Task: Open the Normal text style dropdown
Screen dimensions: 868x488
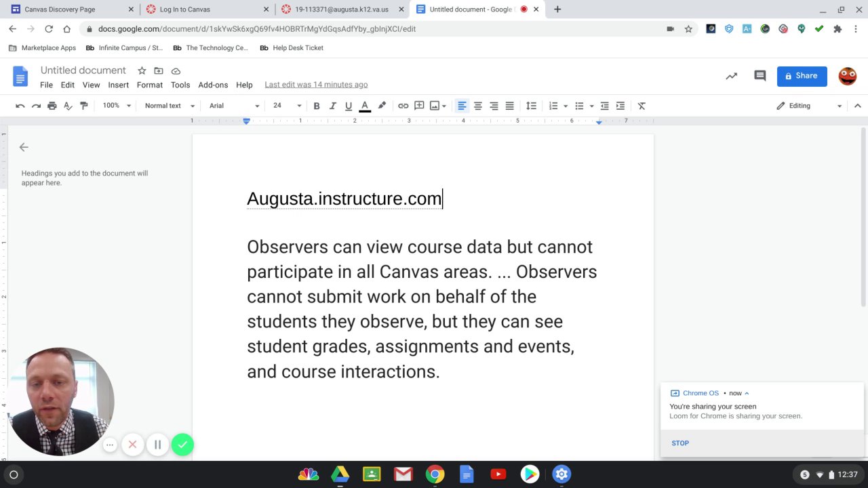Action: [x=170, y=106]
